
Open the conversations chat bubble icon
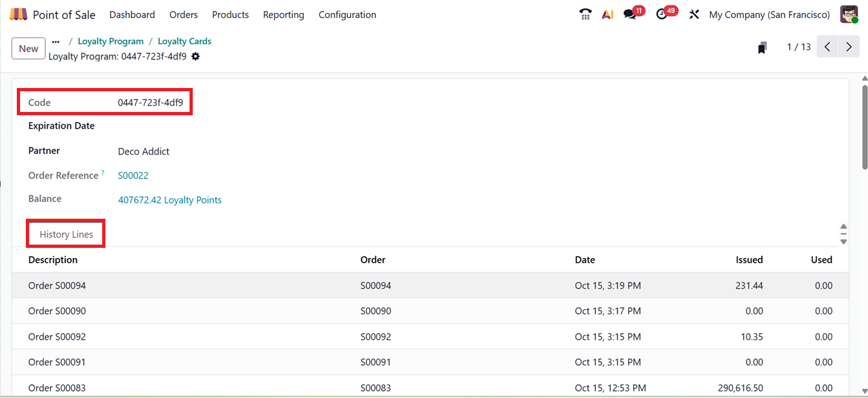630,14
